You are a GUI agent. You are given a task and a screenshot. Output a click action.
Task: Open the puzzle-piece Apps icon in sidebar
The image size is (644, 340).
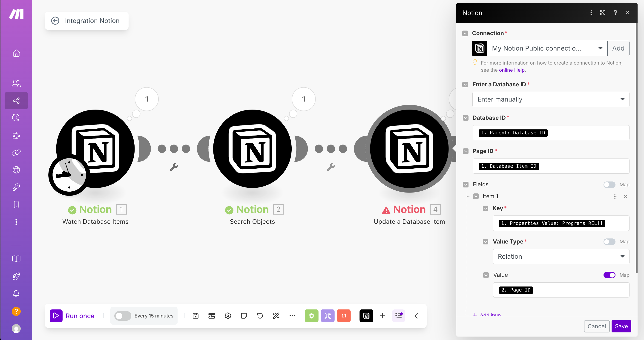click(x=16, y=135)
